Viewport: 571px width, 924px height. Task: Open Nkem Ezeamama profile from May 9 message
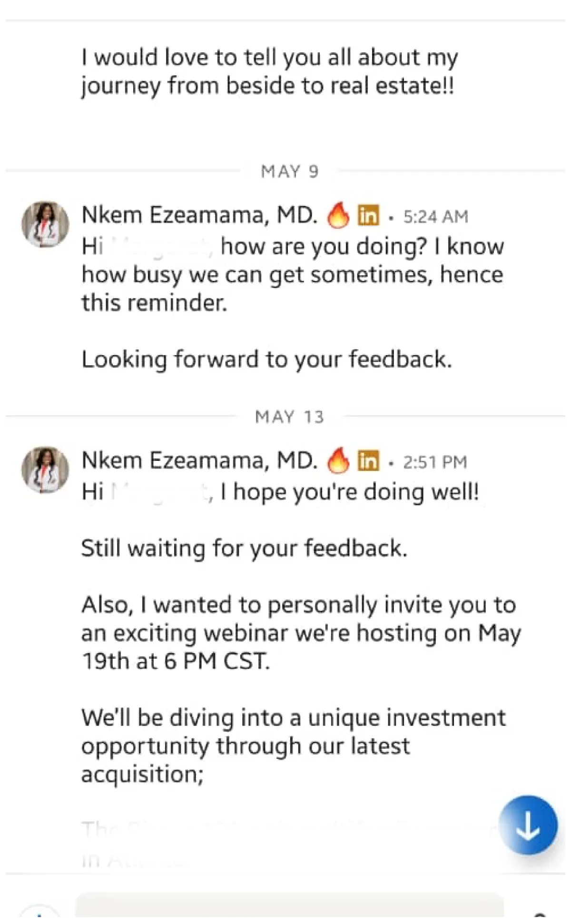(x=199, y=215)
